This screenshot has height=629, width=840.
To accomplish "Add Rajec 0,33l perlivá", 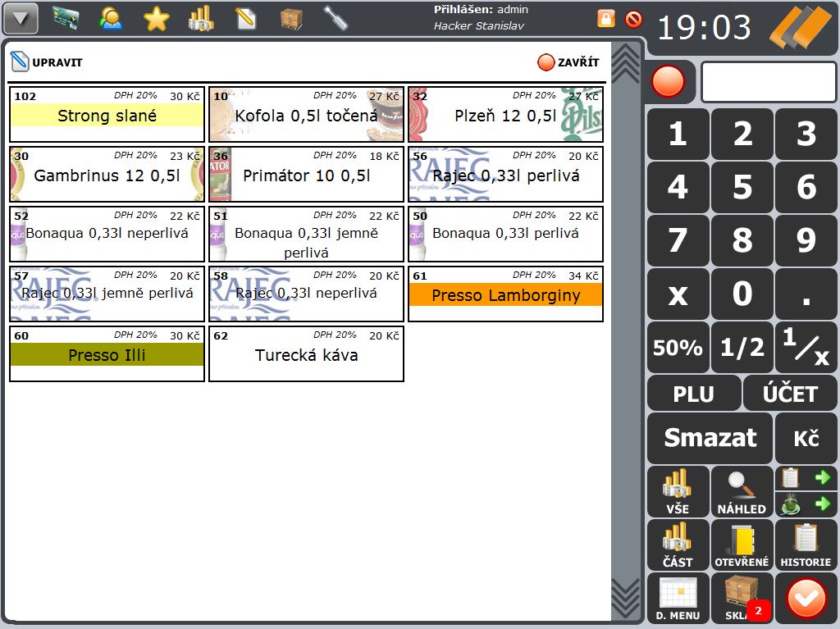I will coord(505,174).
